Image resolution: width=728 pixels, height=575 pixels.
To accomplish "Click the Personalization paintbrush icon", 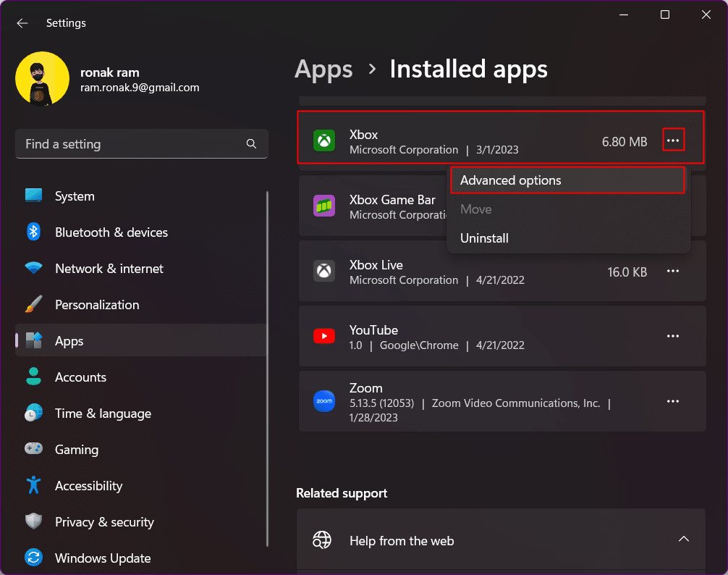I will click(33, 304).
